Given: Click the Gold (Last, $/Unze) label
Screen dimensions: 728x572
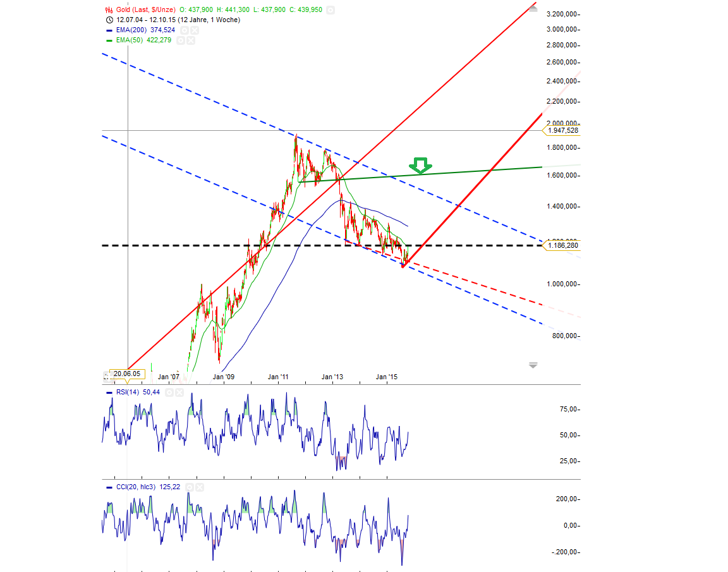Looking at the screenshot, I should [x=145, y=9].
